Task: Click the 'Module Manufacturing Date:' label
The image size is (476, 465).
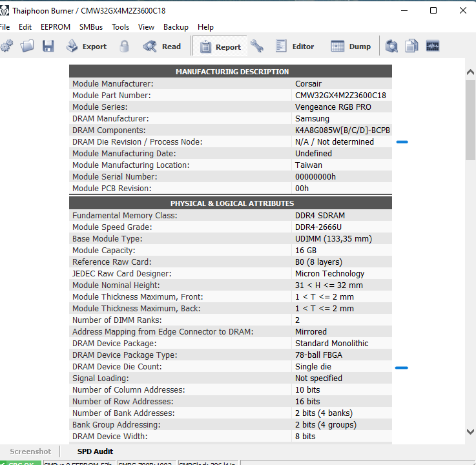Action: pos(124,154)
